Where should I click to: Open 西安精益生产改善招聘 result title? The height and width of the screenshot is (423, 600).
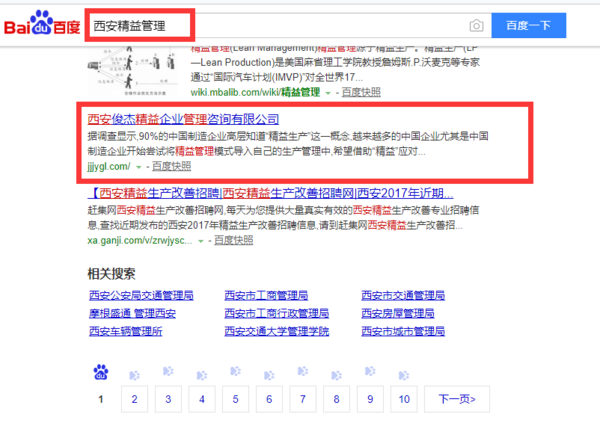click(x=270, y=193)
